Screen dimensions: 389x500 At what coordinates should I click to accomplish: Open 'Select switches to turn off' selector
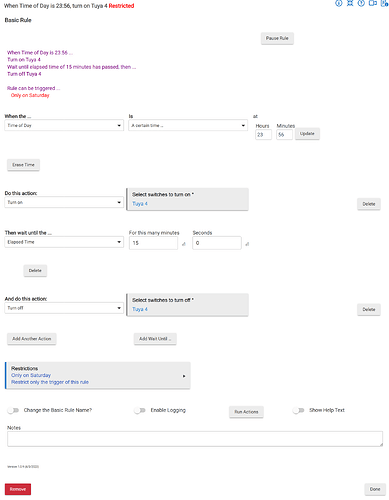coord(187,305)
